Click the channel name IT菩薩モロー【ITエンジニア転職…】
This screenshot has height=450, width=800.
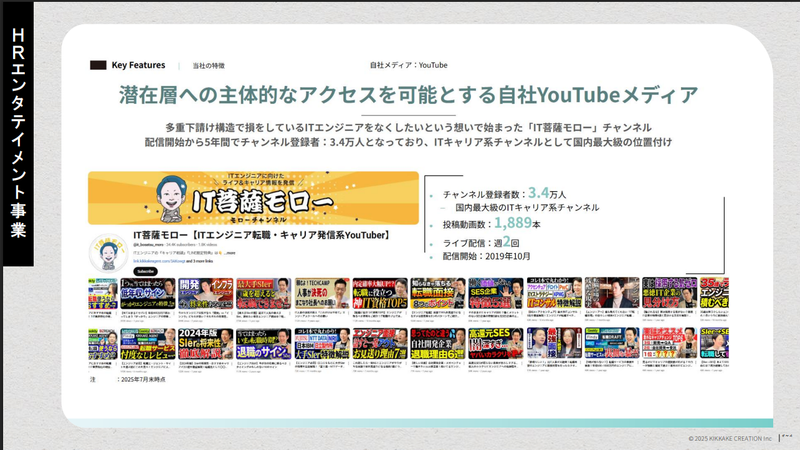click(x=263, y=235)
